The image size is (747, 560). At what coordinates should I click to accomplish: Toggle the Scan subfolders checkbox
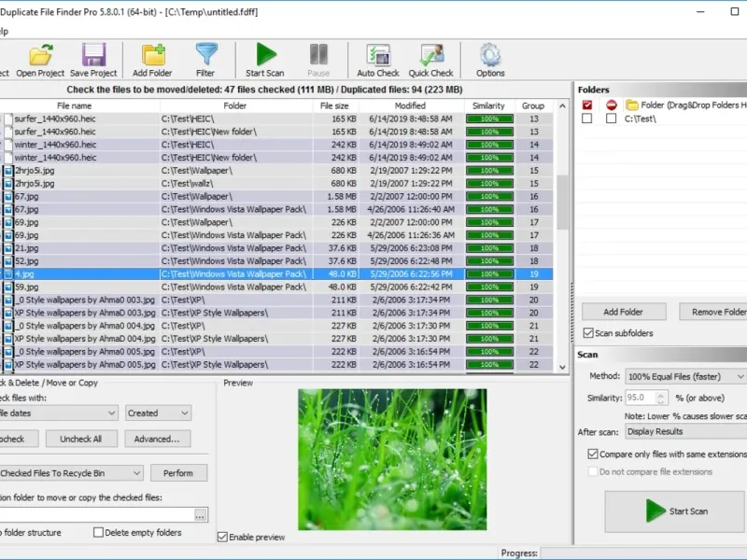pyautogui.click(x=588, y=333)
